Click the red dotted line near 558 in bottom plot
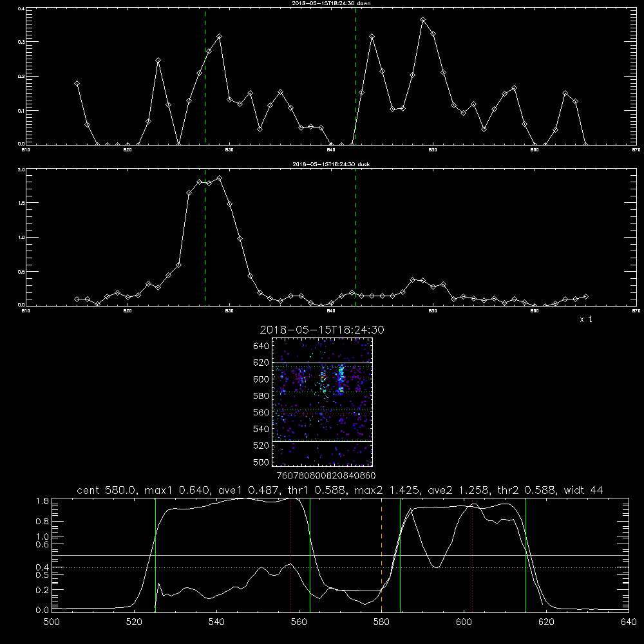The width and height of the screenshot is (644, 644). pos(291,555)
